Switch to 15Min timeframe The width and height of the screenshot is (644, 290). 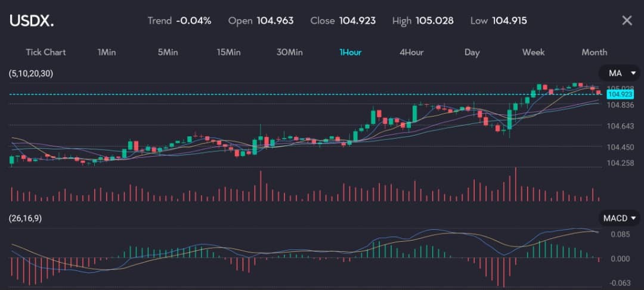[229, 52]
